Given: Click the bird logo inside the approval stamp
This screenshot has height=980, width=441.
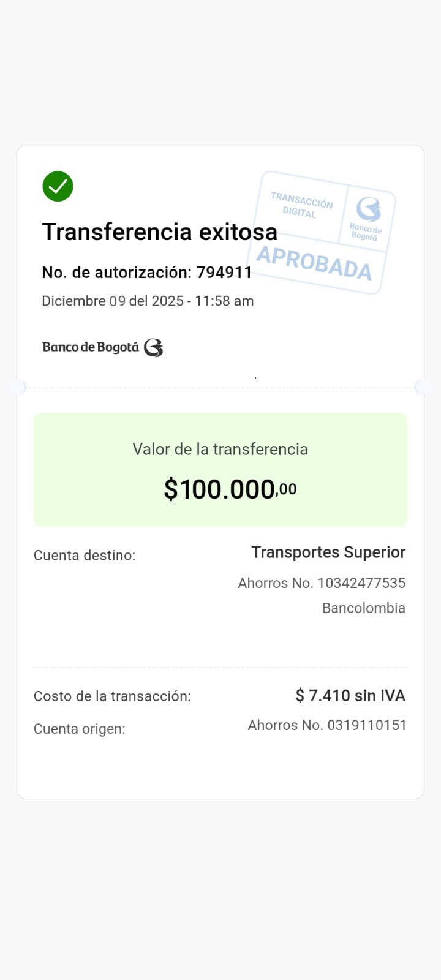Looking at the screenshot, I should pyautogui.click(x=369, y=209).
